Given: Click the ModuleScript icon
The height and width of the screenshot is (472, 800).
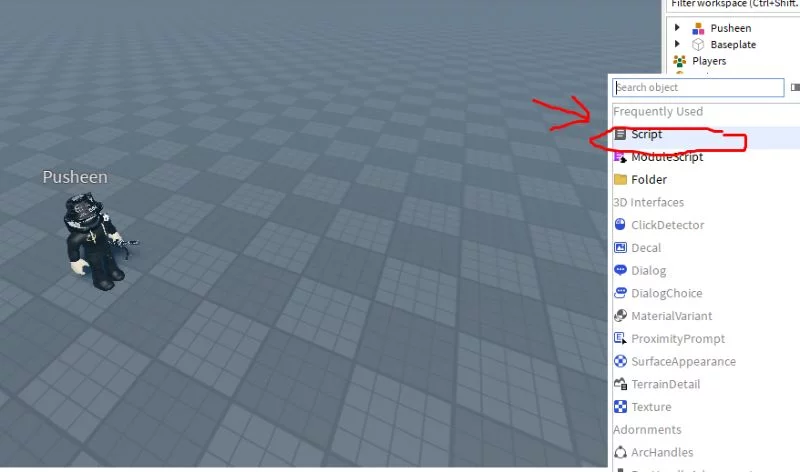Looking at the screenshot, I should click(621, 157).
